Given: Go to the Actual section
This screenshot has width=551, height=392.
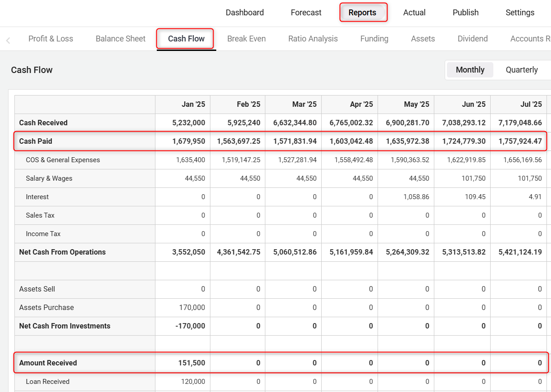Looking at the screenshot, I should tap(414, 13).
